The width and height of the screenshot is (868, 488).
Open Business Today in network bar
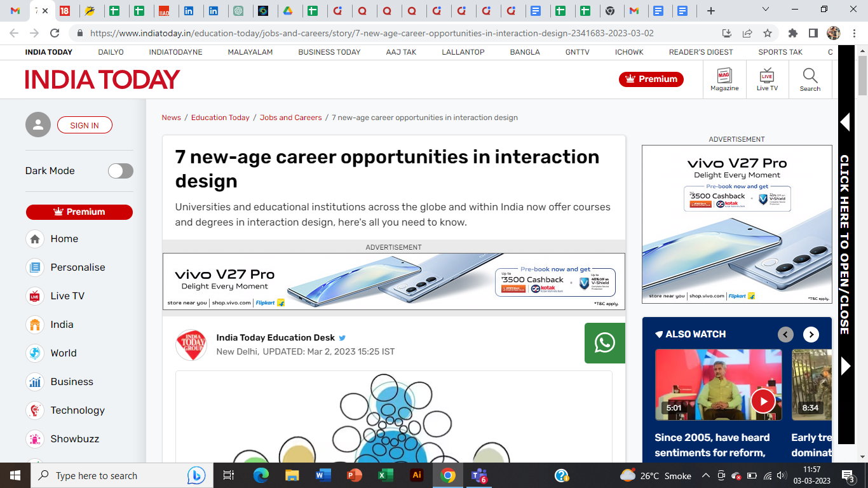click(x=329, y=52)
